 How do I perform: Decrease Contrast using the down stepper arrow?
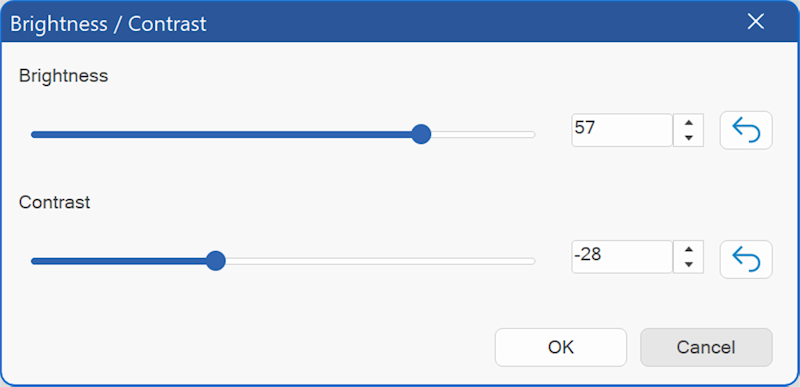click(x=689, y=264)
